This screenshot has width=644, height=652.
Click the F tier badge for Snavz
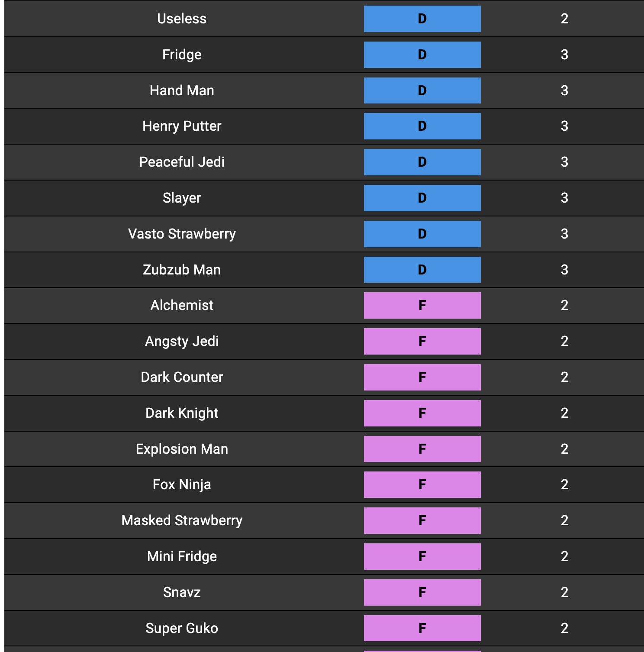[422, 592]
